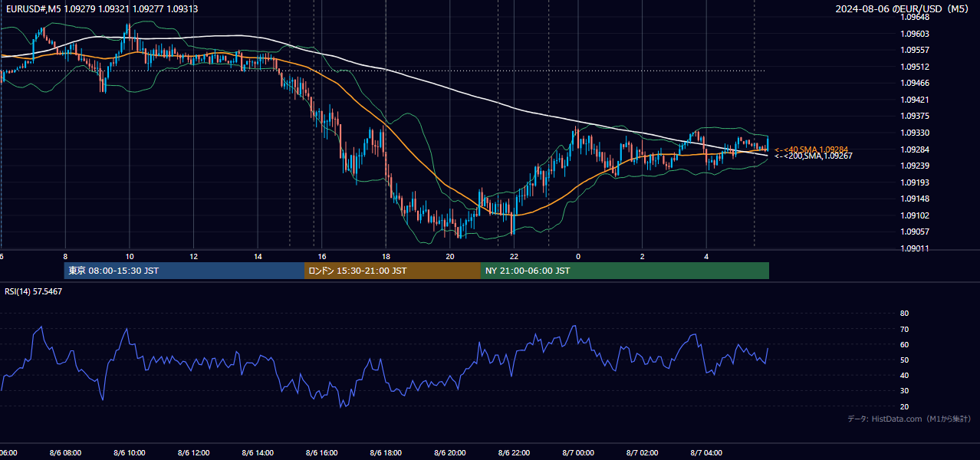Viewport: 980px width, 460px height.
Task: Click the 40 SMA 1.09284 orange label
Action: click(x=811, y=149)
